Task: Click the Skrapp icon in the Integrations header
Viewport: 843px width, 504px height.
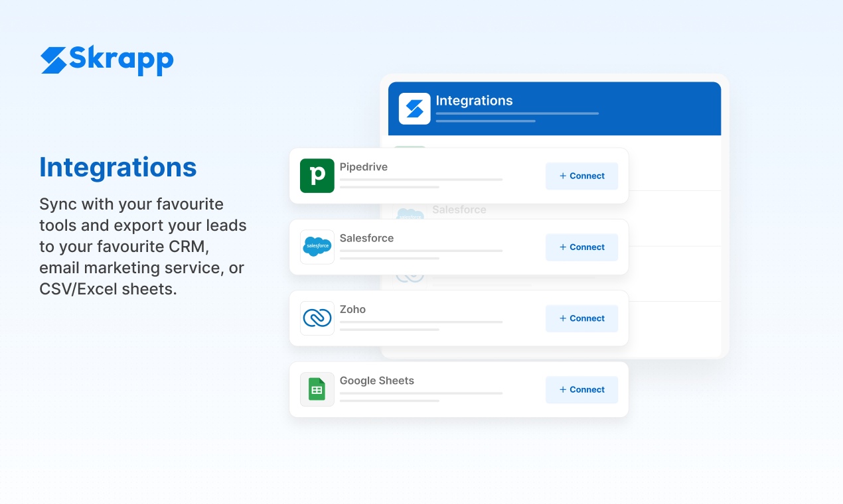Action: 415,108
